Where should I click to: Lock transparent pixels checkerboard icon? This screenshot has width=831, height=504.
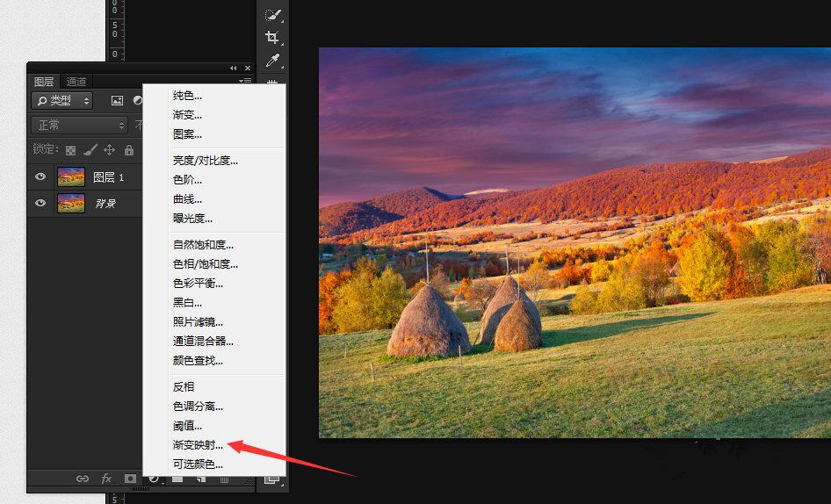click(x=70, y=150)
